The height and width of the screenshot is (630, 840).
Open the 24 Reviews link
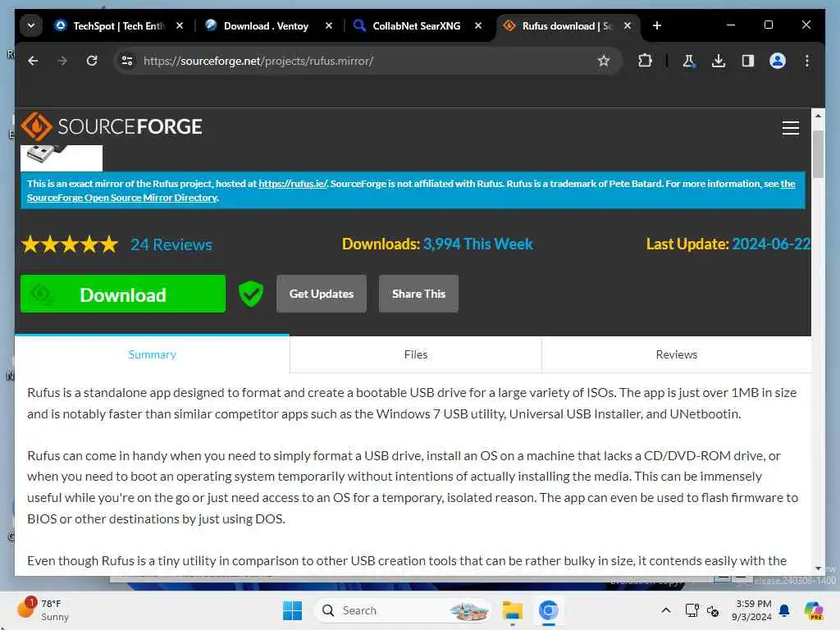pyautogui.click(x=171, y=244)
